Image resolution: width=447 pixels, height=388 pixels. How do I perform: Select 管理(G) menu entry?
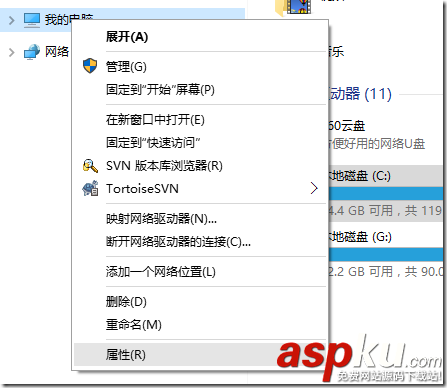[199, 66]
